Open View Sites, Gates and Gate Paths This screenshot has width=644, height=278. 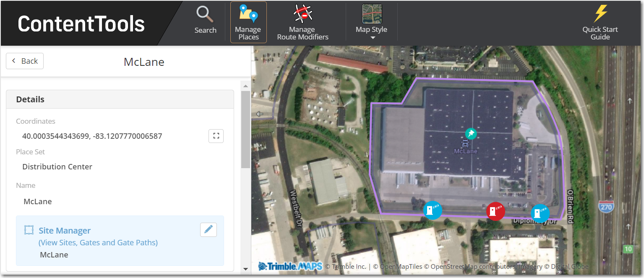pyautogui.click(x=98, y=243)
